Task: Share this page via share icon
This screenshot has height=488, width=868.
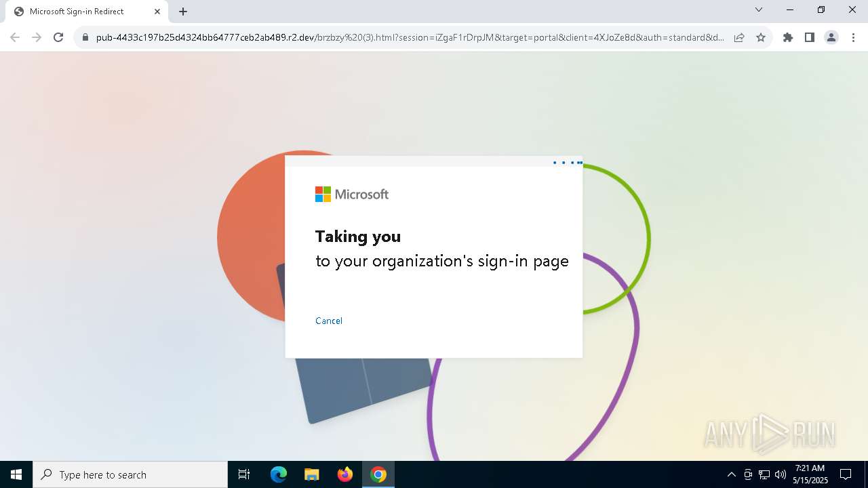Action: [739, 37]
